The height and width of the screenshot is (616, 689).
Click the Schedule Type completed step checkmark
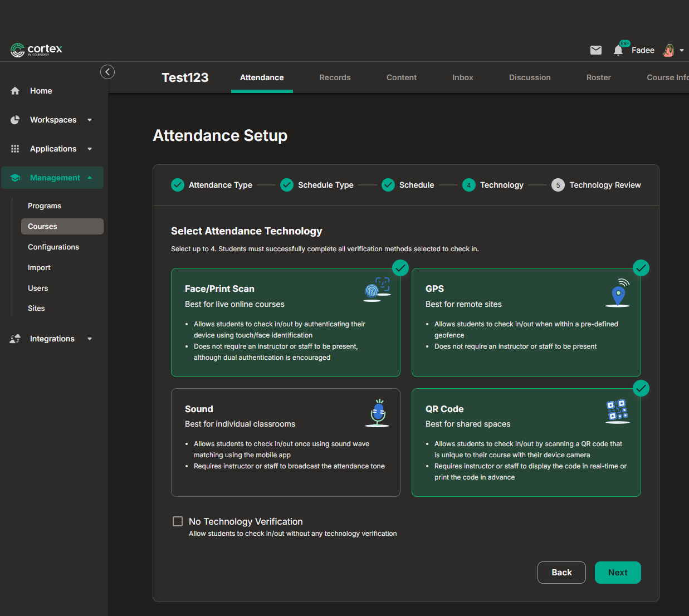pos(287,185)
